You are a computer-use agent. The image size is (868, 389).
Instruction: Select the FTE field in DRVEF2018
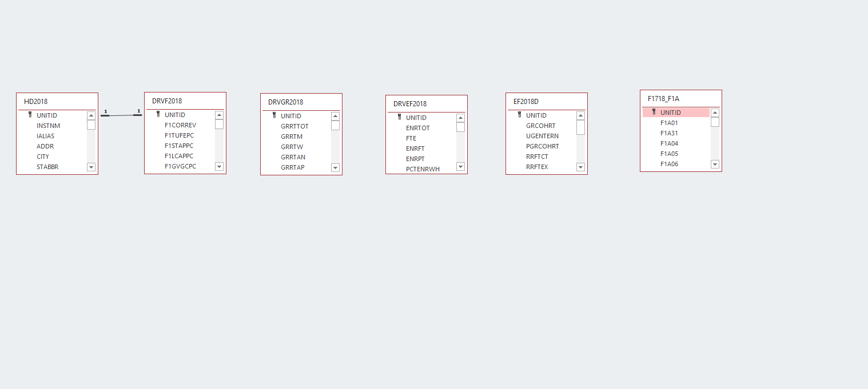[422, 138]
